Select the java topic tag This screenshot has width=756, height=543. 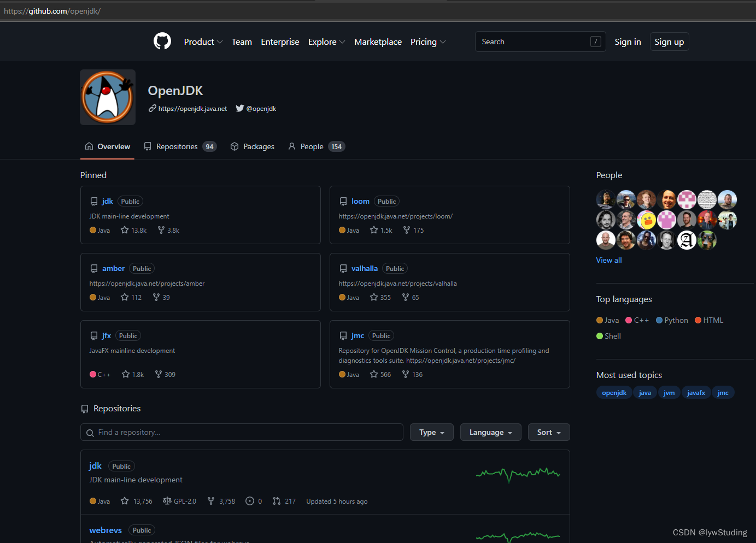[x=645, y=393]
